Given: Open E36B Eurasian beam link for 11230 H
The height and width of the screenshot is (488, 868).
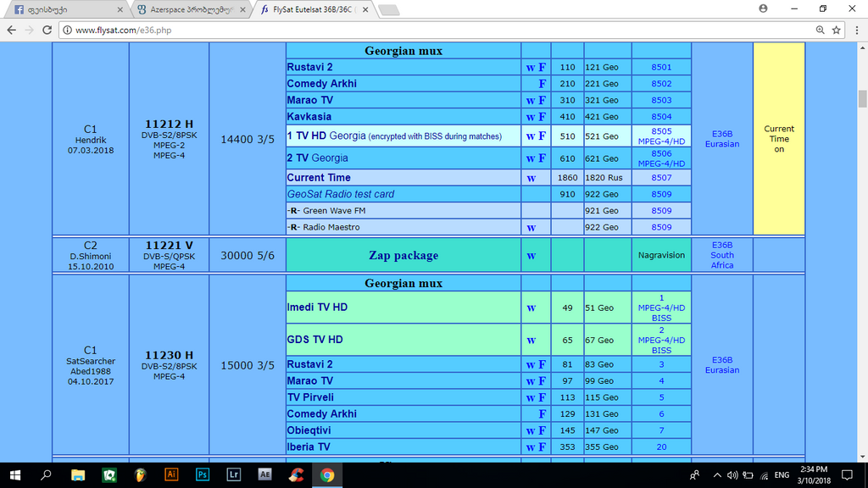Looking at the screenshot, I should point(722,365).
